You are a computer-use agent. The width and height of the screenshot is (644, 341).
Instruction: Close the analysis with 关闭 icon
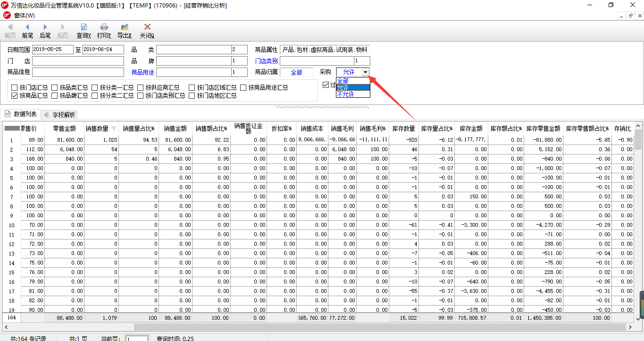[x=147, y=27]
